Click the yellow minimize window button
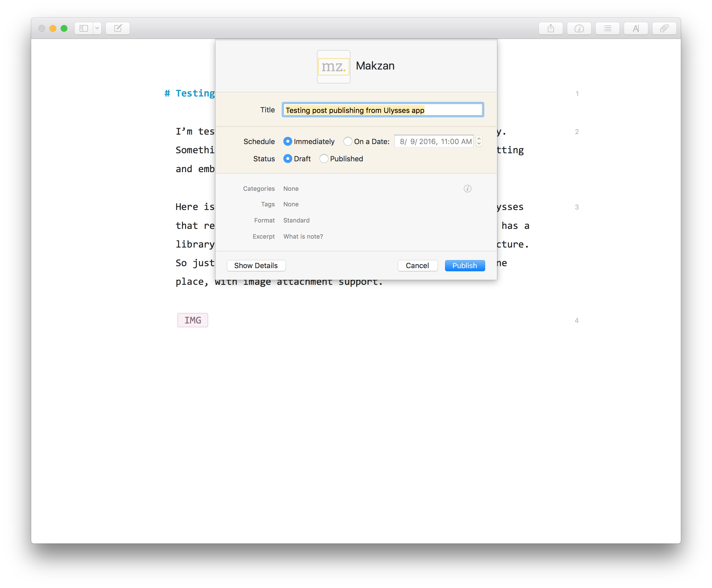 (53, 28)
